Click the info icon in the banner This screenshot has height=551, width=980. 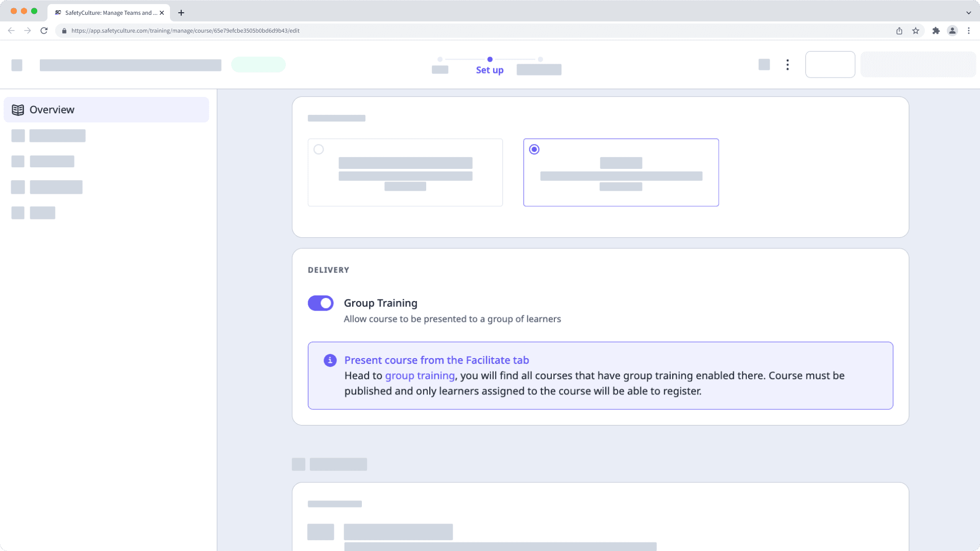pos(330,360)
